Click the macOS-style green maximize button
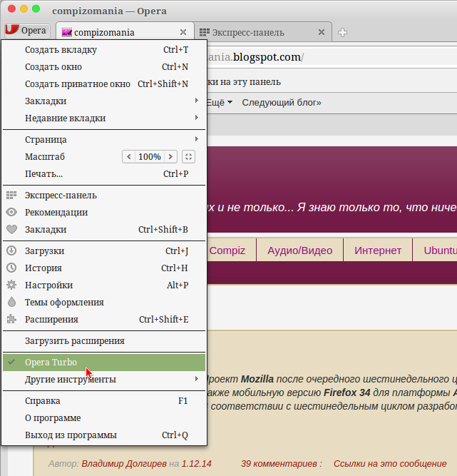The image size is (457, 476). 36,9
